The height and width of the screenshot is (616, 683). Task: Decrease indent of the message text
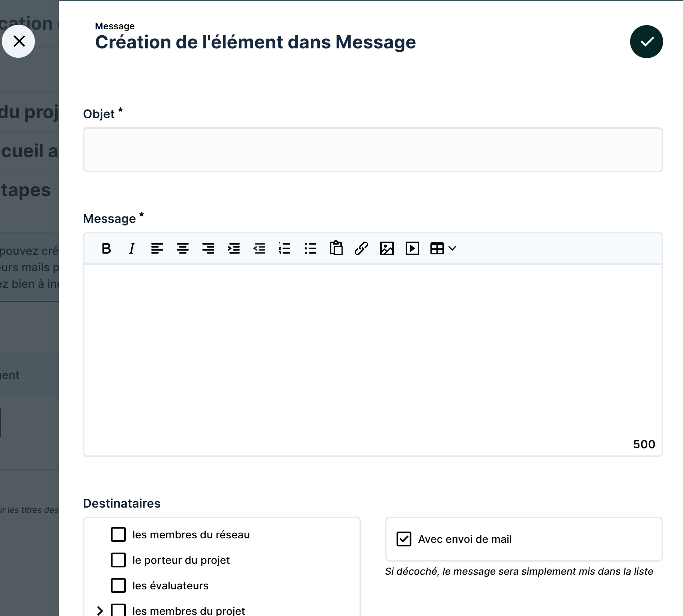point(259,248)
